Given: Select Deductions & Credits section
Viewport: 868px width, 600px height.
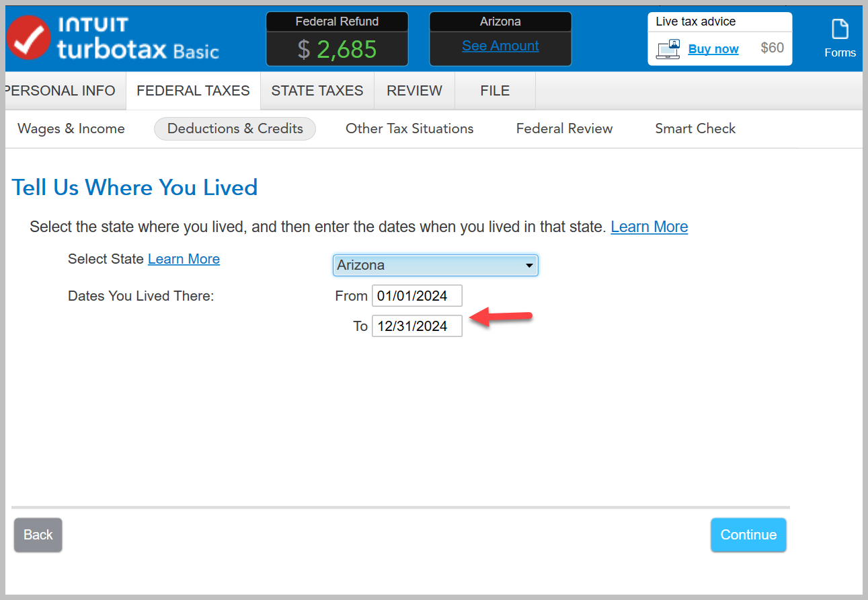Looking at the screenshot, I should (x=235, y=128).
